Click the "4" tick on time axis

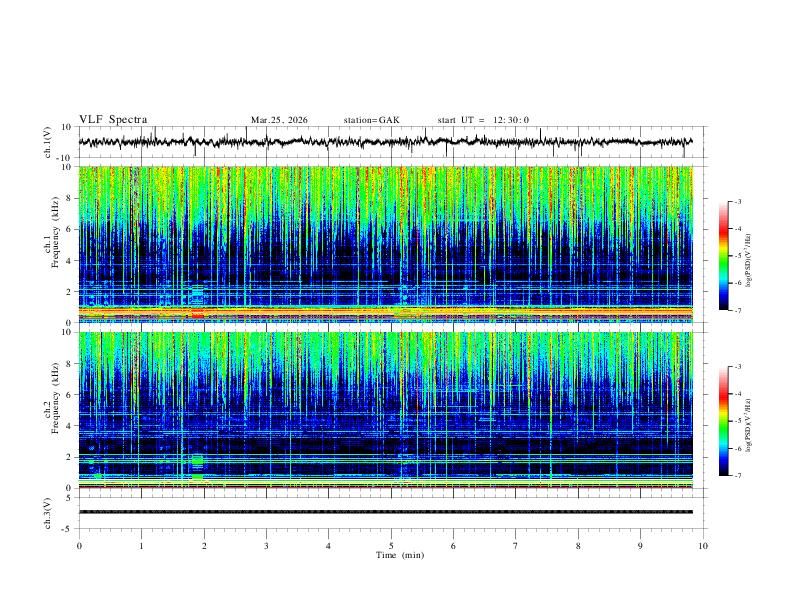coord(328,546)
